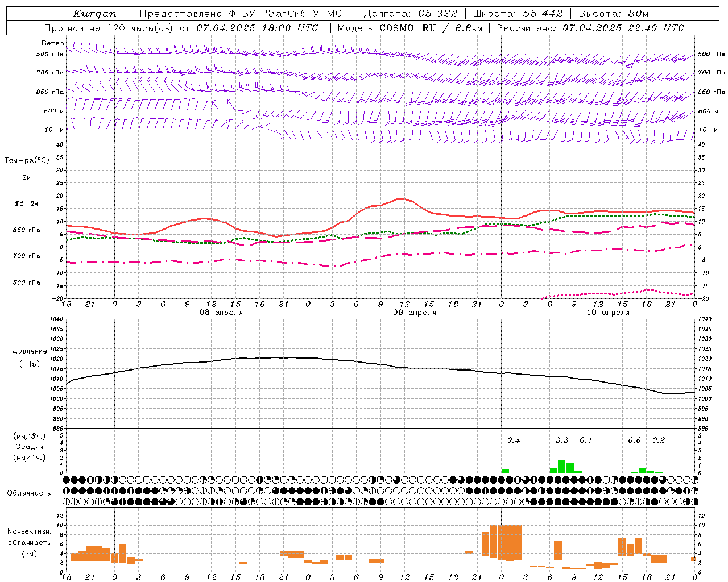The image size is (728, 582).
Task: Click the "Долгота: 65.322" header field
Action: 411,14
